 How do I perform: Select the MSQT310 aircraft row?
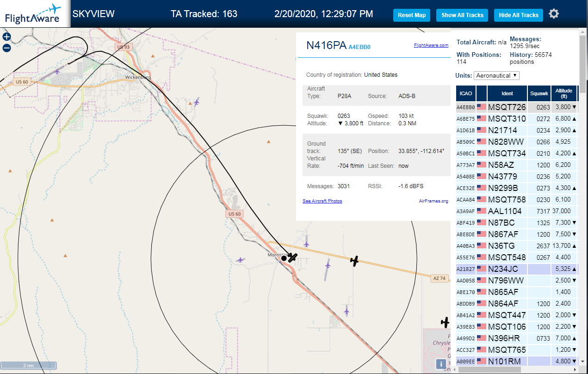[x=516, y=119]
